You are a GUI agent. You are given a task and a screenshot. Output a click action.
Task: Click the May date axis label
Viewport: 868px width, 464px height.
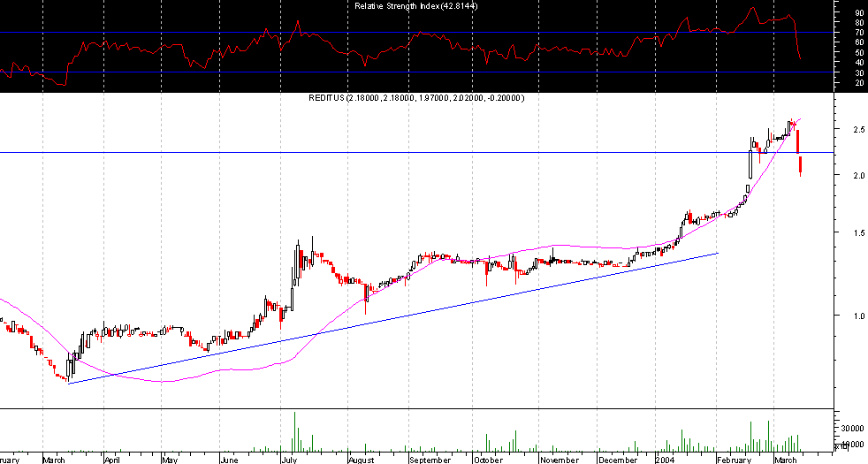click(170, 460)
